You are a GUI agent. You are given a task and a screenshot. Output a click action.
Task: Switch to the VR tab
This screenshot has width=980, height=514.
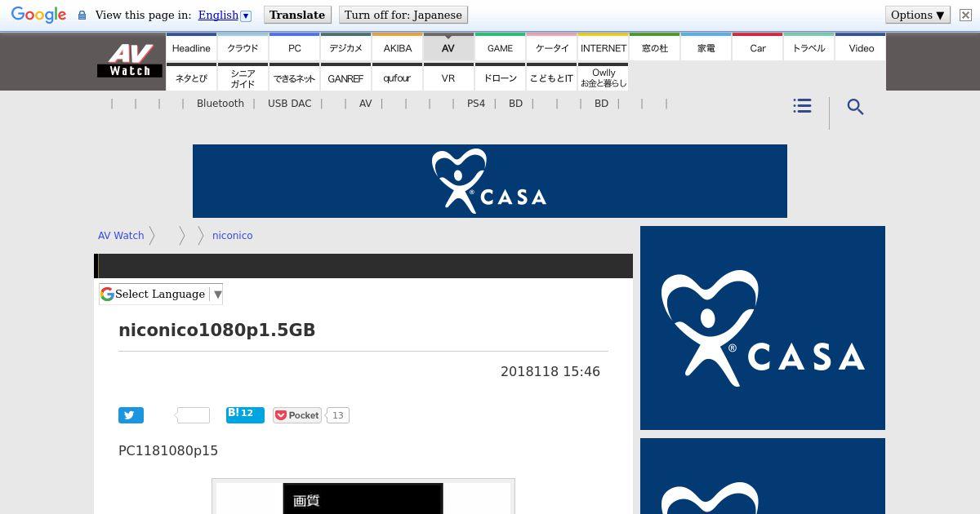tap(448, 78)
